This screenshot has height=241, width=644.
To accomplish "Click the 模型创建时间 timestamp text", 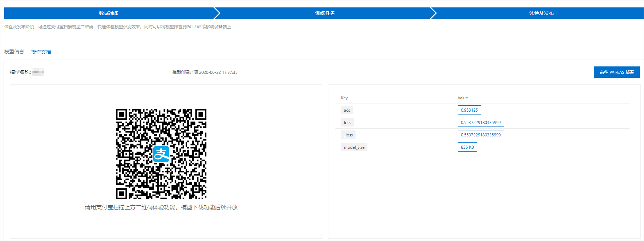I will click(205, 72).
